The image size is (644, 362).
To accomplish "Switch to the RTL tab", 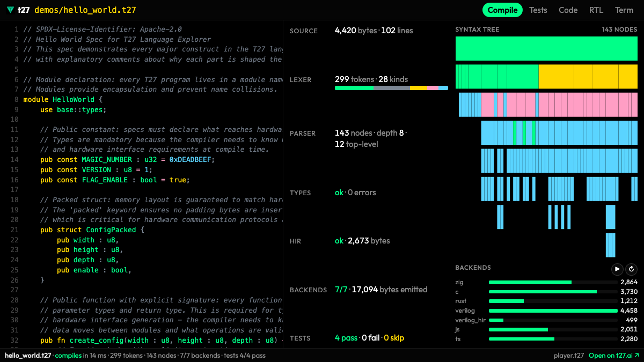I will pyautogui.click(x=596, y=10).
